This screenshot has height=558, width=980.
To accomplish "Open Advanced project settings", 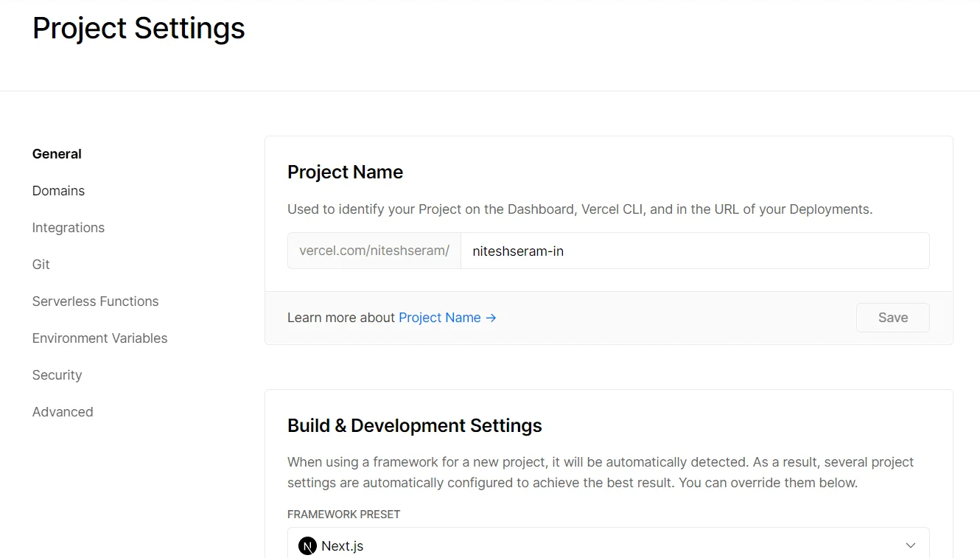I will [x=63, y=411].
